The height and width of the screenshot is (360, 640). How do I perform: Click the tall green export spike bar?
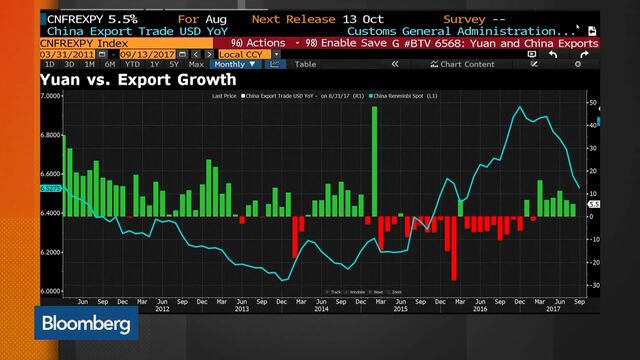(374, 161)
